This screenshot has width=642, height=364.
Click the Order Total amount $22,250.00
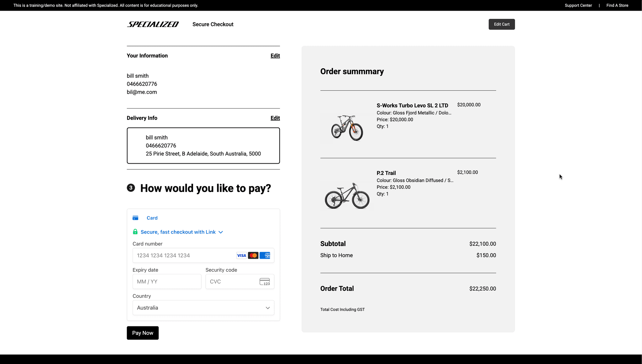[x=483, y=289]
